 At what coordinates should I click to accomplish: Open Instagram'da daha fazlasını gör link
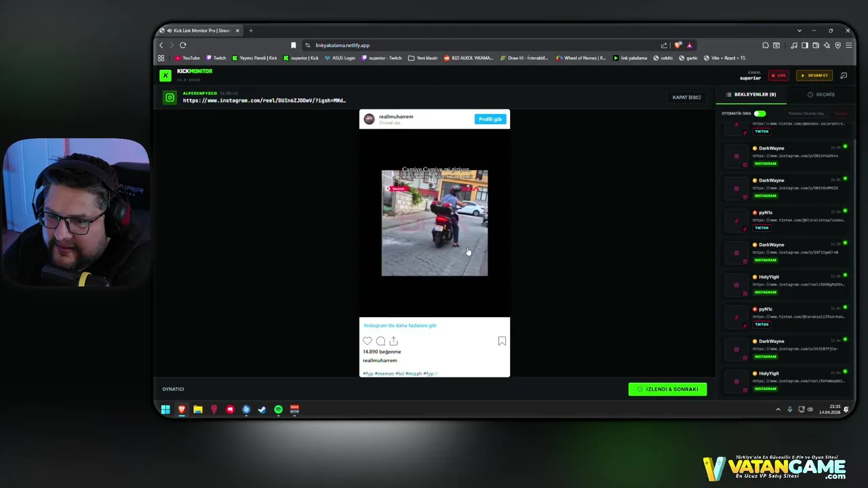400,325
